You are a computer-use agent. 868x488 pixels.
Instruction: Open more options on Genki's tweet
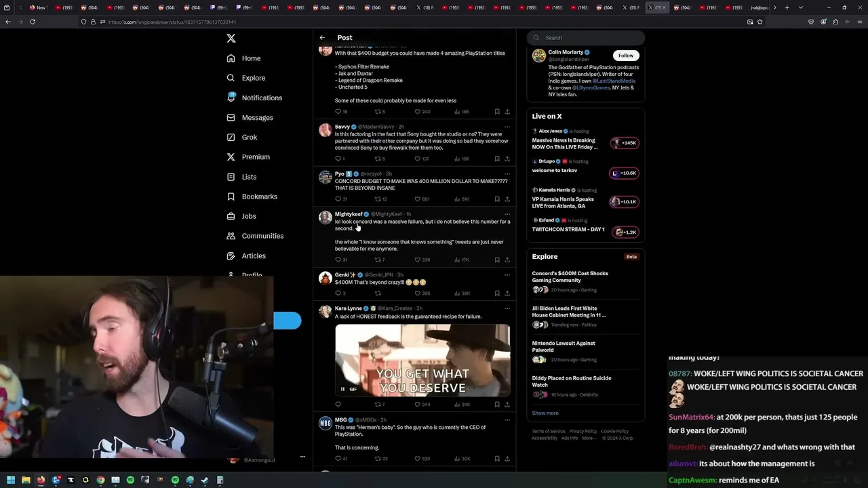coord(507,275)
